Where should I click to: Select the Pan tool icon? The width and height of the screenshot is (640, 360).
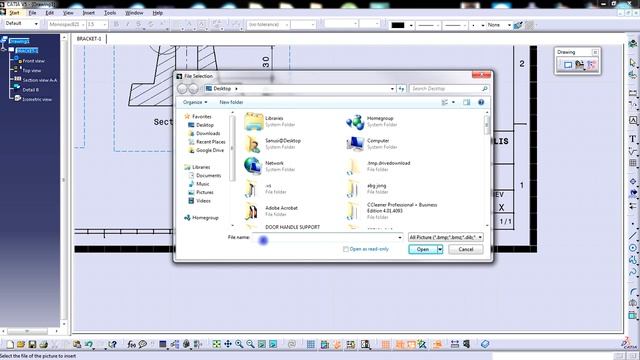228,344
